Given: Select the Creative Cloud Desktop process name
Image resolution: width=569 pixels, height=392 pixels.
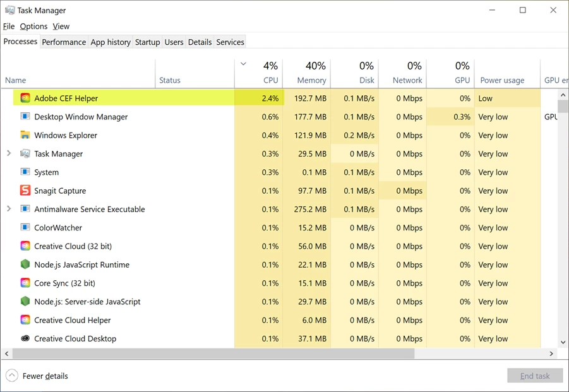Looking at the screenshot, I should pos(75,339).
